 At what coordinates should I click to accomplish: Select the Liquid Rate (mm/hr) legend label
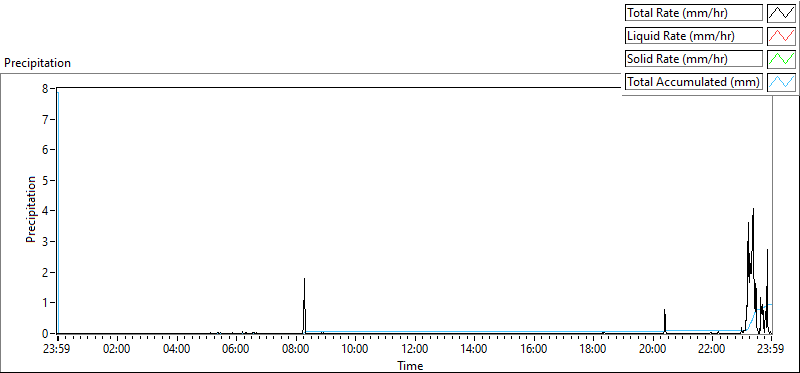[x=694, y=36]
